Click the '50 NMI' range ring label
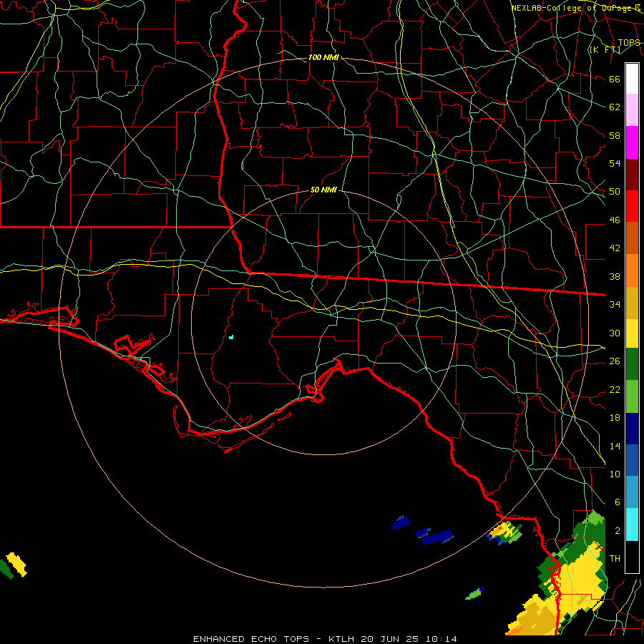The image size is (644, 644). (323, 190)
